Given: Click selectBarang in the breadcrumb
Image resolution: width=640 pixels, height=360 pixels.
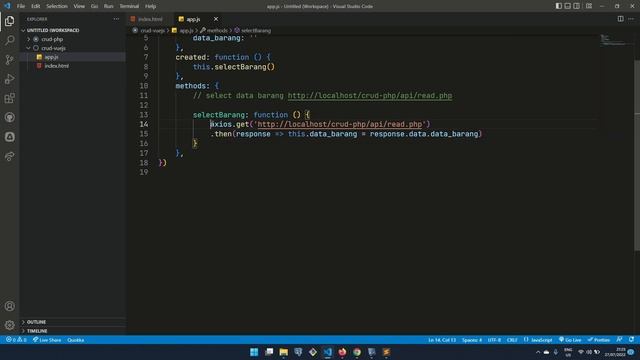Looking at the screenshot, I should coord(256,30).
